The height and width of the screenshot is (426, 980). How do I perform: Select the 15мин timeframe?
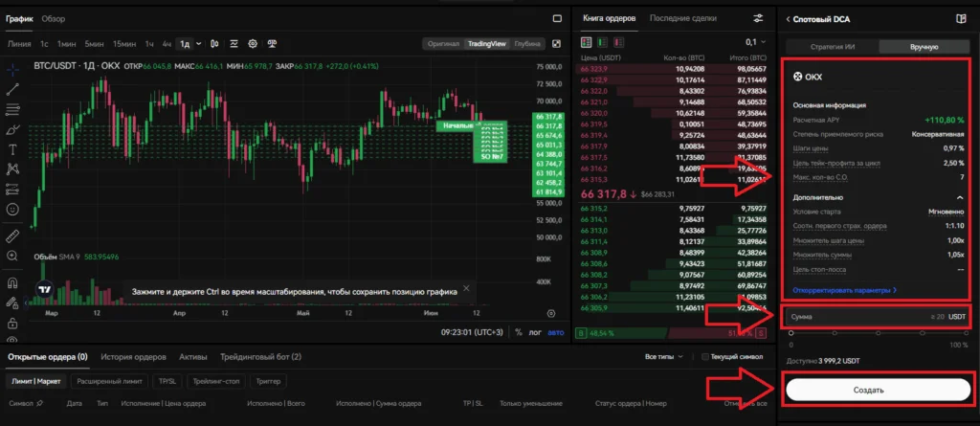pyautogui.click(x=124, y=44)
